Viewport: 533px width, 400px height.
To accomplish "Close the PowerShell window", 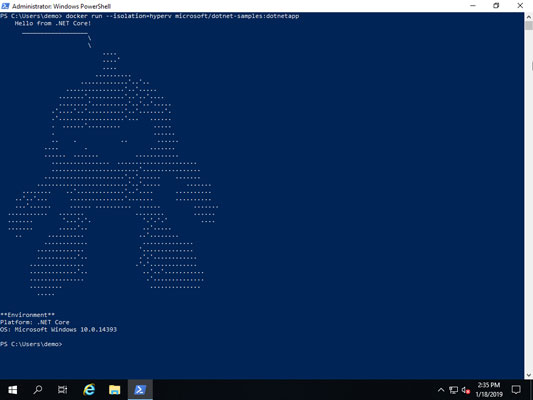I will click(x=520, y=6).
